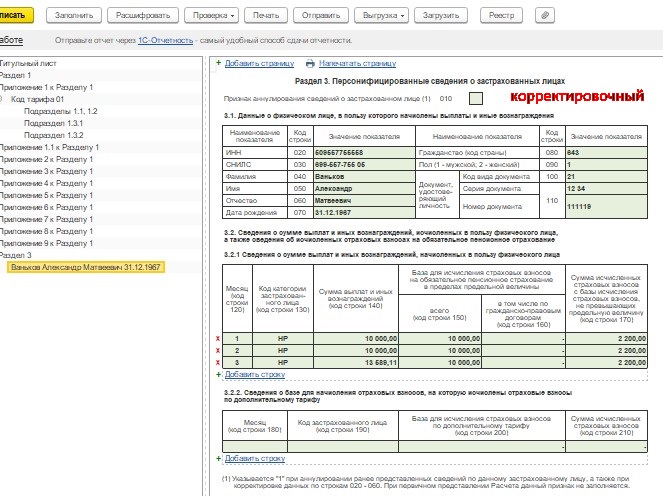The width and height of the screenshot is (663, 496).
Task: Click the Имя field containing Александр
Action: pos(364,189)
